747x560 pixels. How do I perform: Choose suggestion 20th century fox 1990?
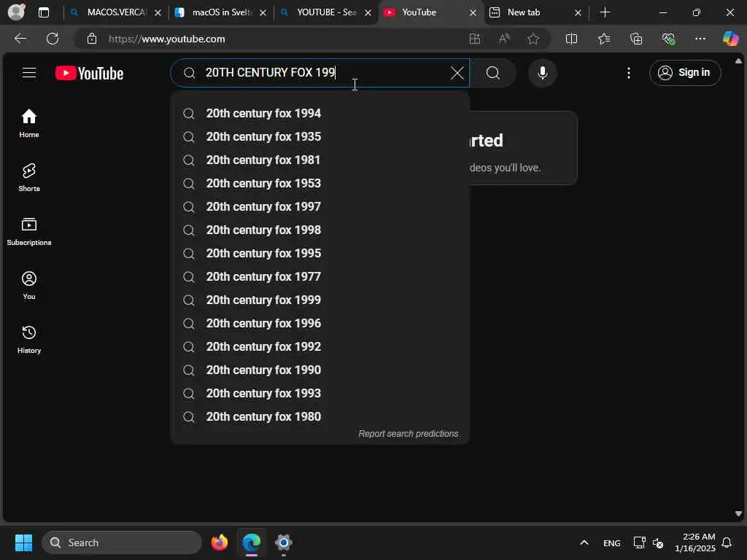(x=320, y=370)
